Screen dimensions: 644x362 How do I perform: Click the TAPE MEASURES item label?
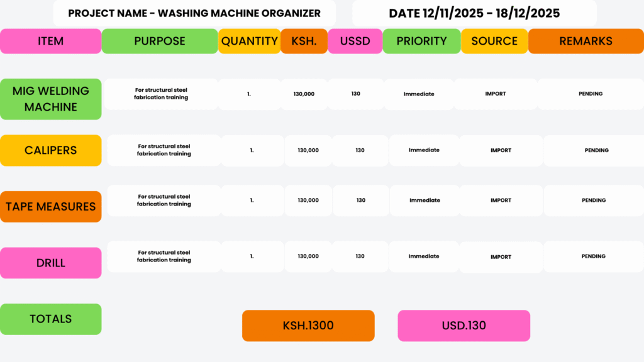point(50,207)
